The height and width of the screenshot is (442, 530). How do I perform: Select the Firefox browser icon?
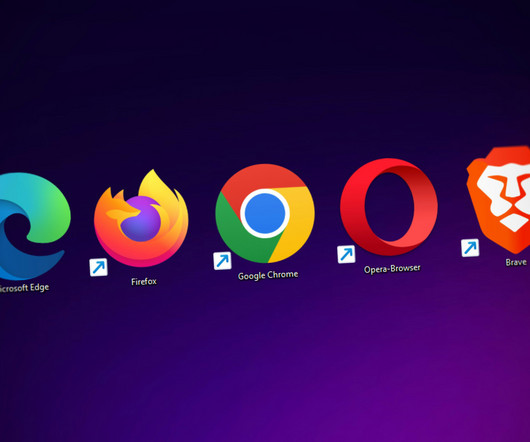(141, 218)
